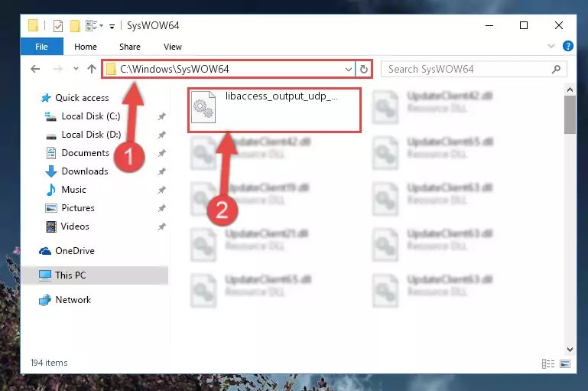588x391 pixels.
Task: Open the Customize Quick Access Toolbar dropdown
Action: 112,26
